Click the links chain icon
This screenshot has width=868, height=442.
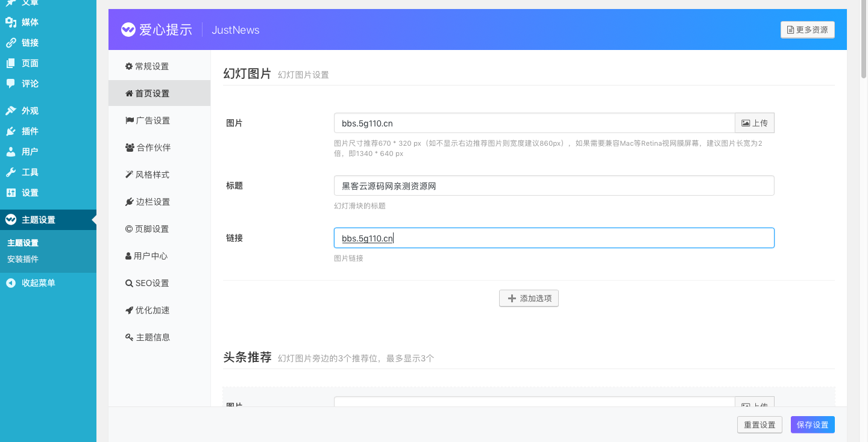(x=11, y=43)
